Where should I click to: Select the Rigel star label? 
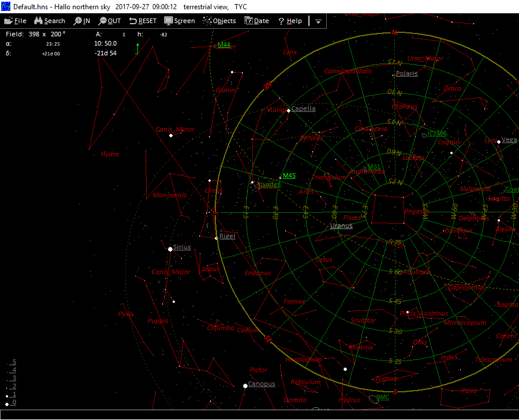(227, 236)
